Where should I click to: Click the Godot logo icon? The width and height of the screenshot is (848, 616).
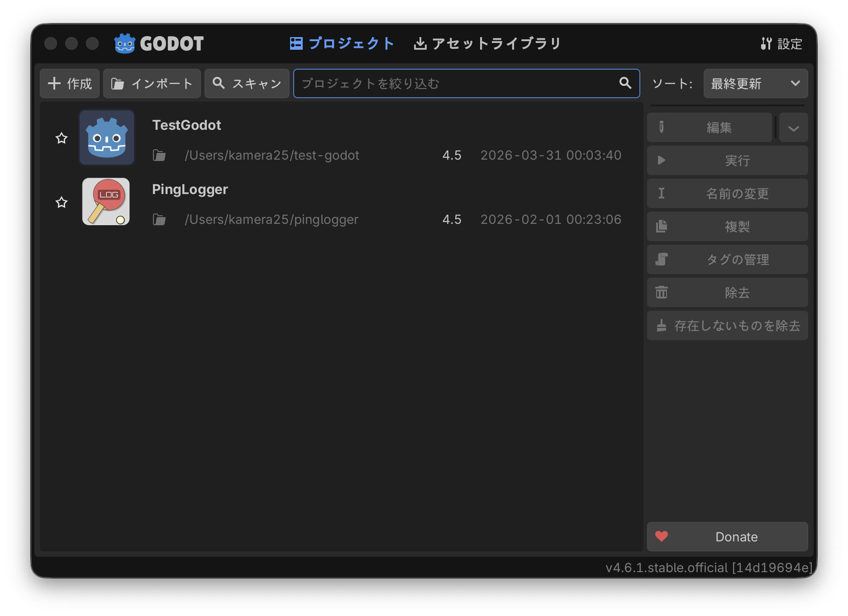124,43
